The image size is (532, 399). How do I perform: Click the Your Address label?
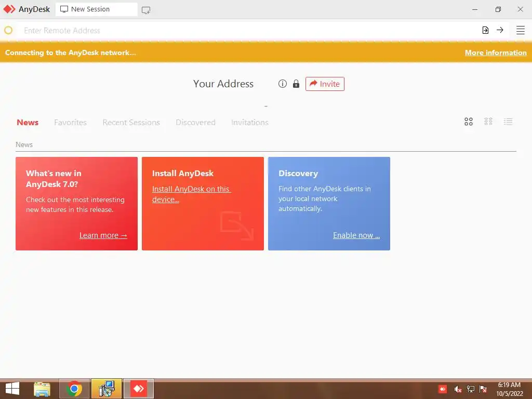(223, 84)
